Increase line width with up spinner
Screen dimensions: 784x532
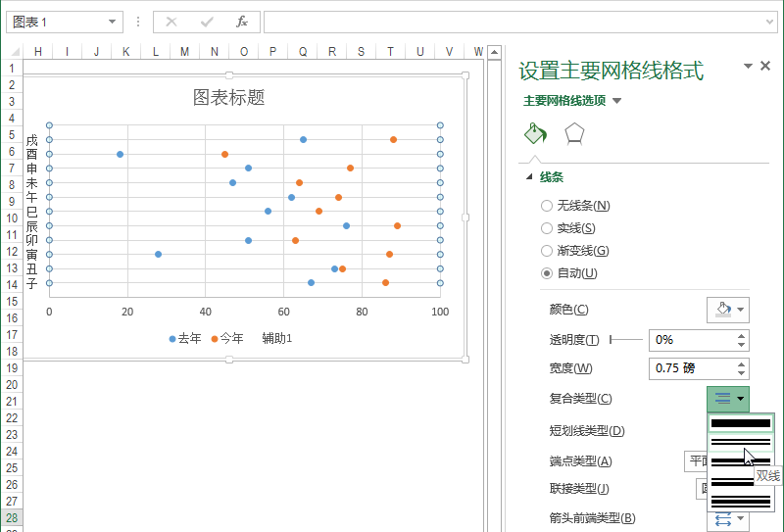pyautogui.click(x=742, y=364)
